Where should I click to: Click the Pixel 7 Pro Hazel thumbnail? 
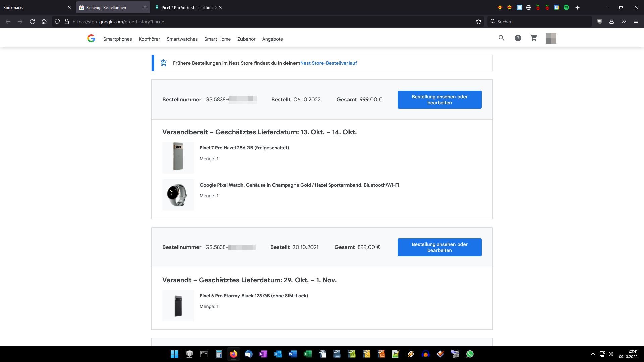point(178,158)
